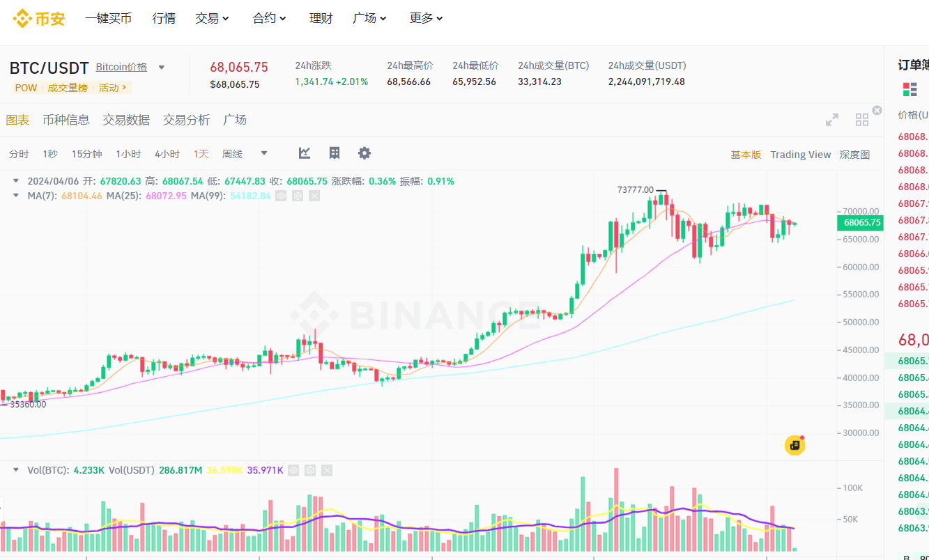Open Volume indicator settings gear
929x560 pixels.
tap(310, 470)
